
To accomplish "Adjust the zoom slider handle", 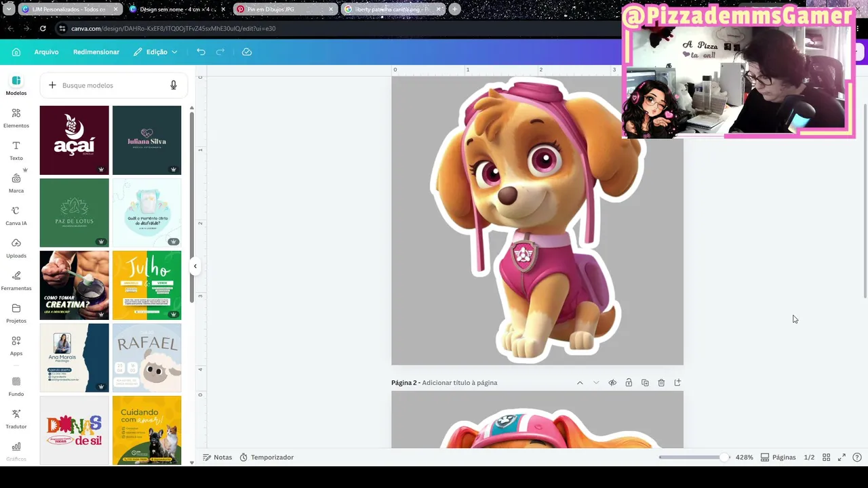I will (724, 457).
